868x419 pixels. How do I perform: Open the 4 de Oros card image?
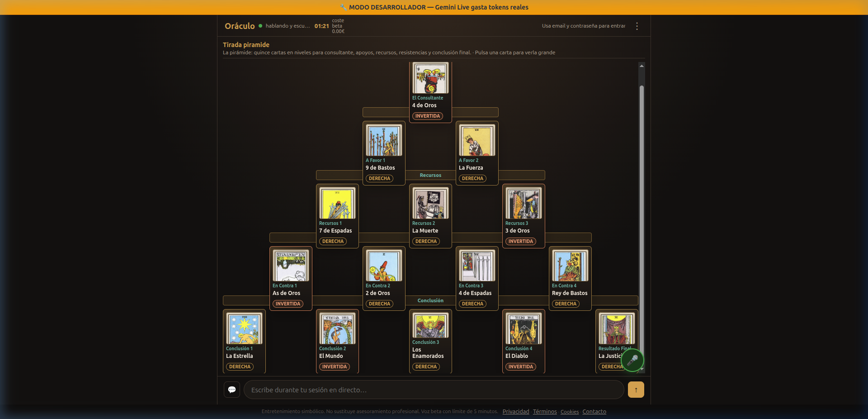pos(430,78)
